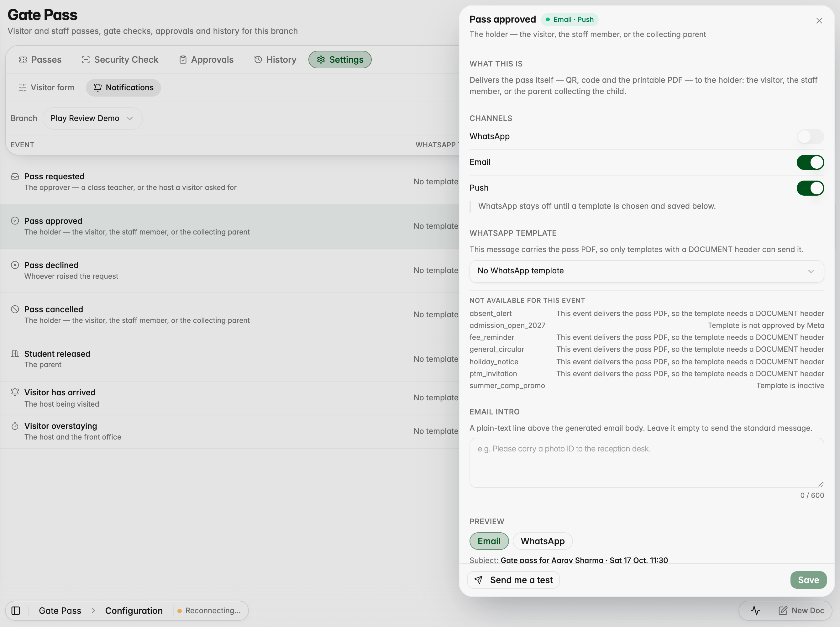This screenshot has width=840, height=627.
Task: Click the Student released door icon
Action: click(15, 354)
